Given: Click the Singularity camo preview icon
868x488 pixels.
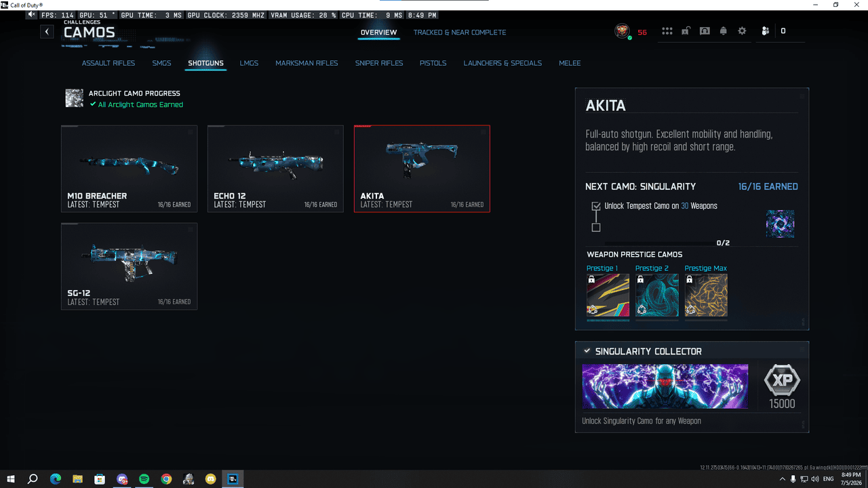Looking at the screenshot, I should pyautogui.click(x=780, y=224).
